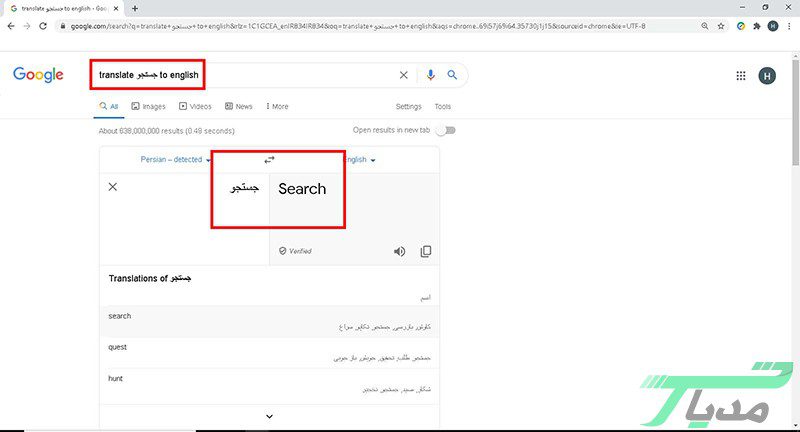This screenshot has width=800, height=432.
Task: Open search Settings link
Action: [x=408, y=106]
